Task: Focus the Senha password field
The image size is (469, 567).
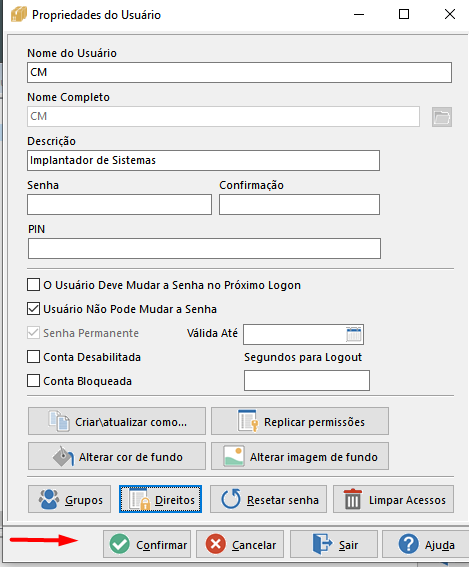Action: point(119,204)
